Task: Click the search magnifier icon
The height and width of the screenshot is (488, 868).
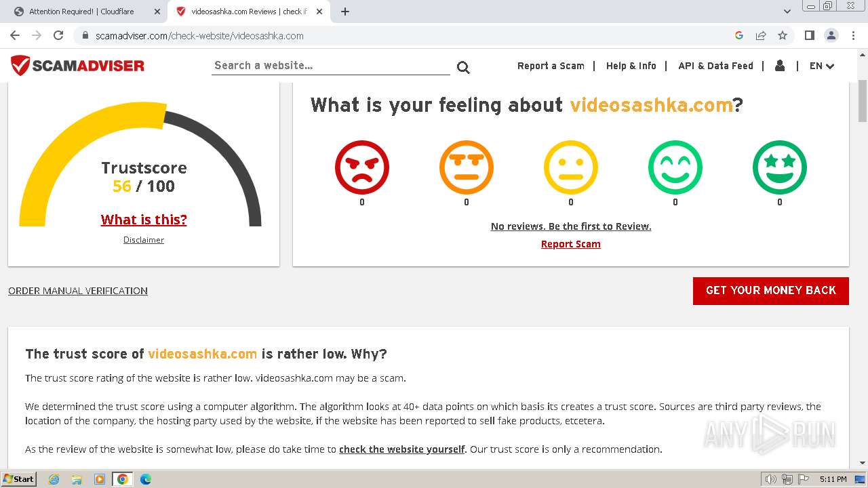Action: pyautogui.click(x=463, y=67)
